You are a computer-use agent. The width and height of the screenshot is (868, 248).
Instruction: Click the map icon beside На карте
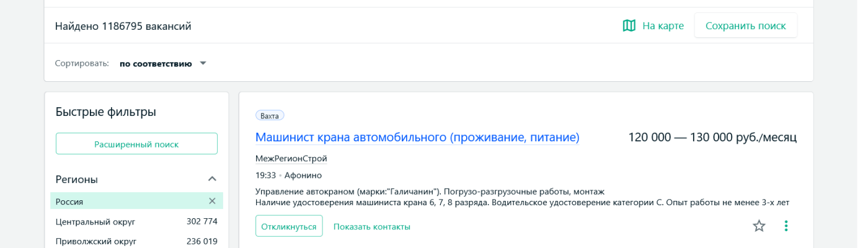click(629, 25)
